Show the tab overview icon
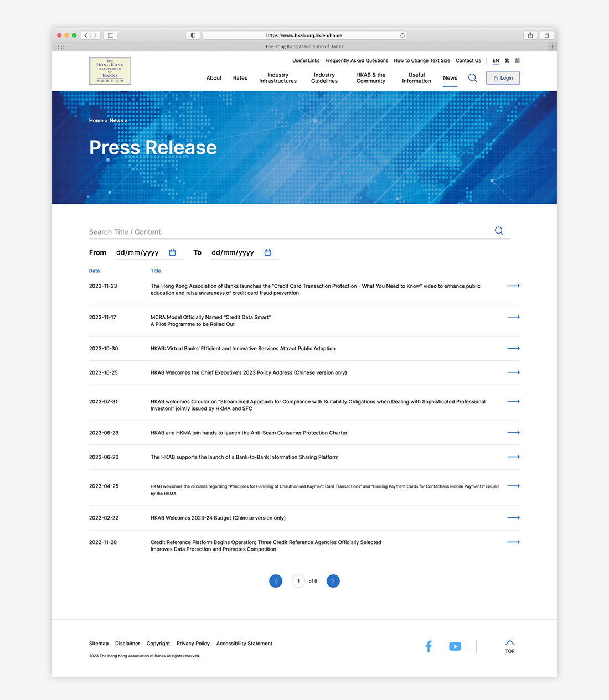The image size is (609, 700). click(546, 35)
